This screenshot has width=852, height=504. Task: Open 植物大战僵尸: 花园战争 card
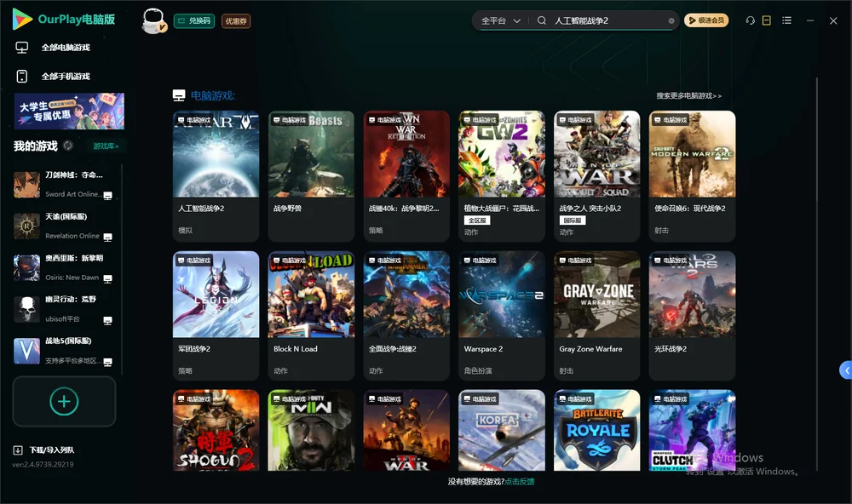point(502,176)
